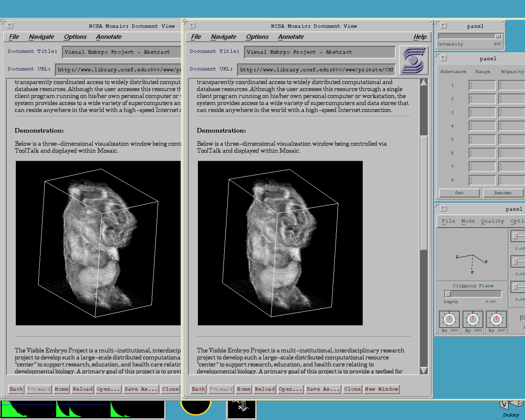
Task: Open Navigate menu in the right Mosaic window
Action: 223,37
